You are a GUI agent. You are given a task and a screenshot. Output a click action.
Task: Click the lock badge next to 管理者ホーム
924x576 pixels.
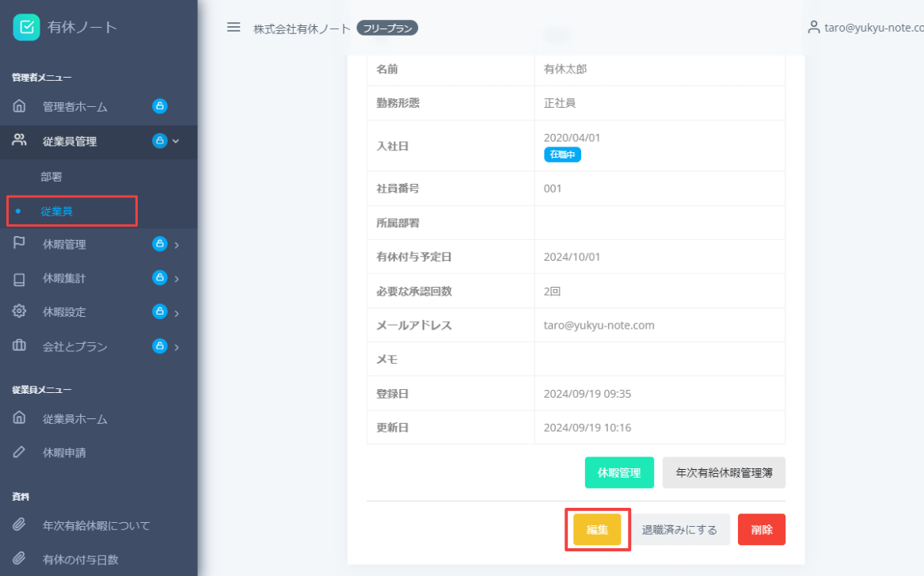pyautogui.click(x=159, y=106)
